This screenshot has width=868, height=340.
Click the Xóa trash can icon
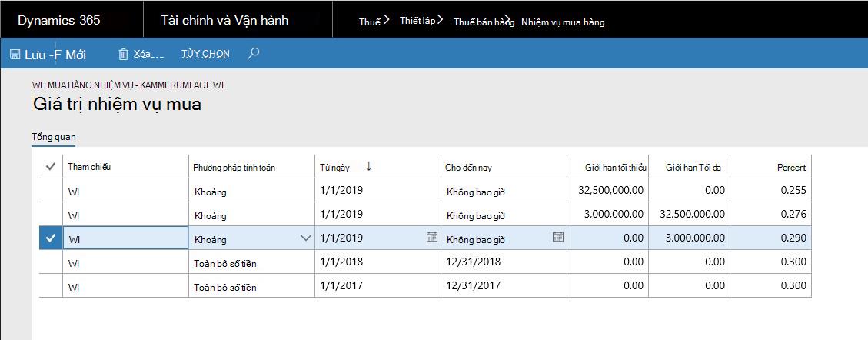[x=123, y=54]
